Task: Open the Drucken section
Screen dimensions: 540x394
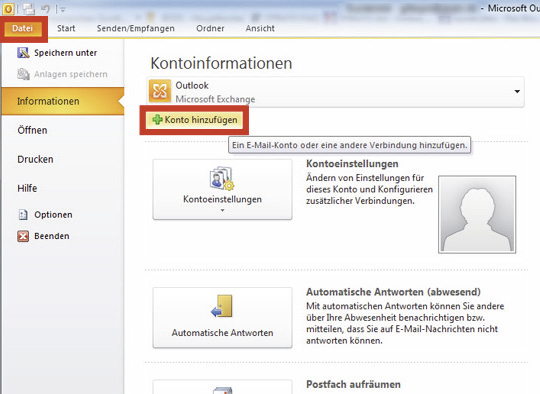Action: (35, 159)
